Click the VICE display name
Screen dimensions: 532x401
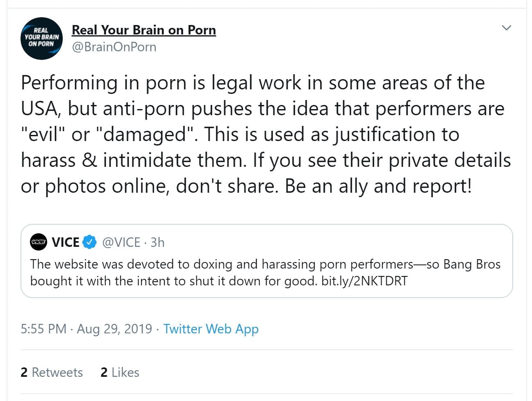(66, 242)
